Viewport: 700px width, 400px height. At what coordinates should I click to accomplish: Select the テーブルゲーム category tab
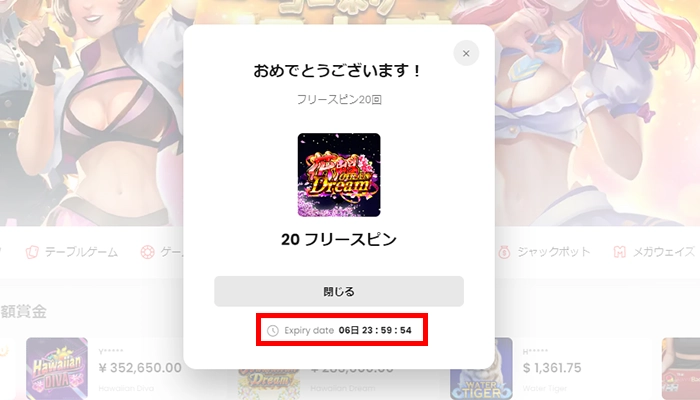tap(71, 252)
